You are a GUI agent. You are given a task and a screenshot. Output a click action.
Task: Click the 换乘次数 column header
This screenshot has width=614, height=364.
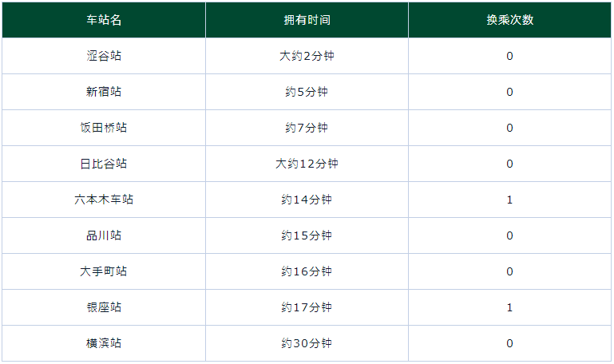509,20
